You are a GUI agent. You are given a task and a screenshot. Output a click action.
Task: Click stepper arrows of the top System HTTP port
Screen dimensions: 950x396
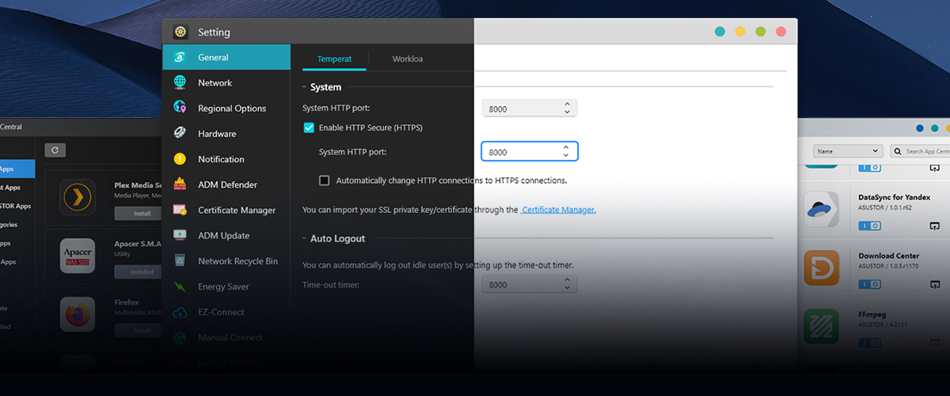click(x=567, y=108)
